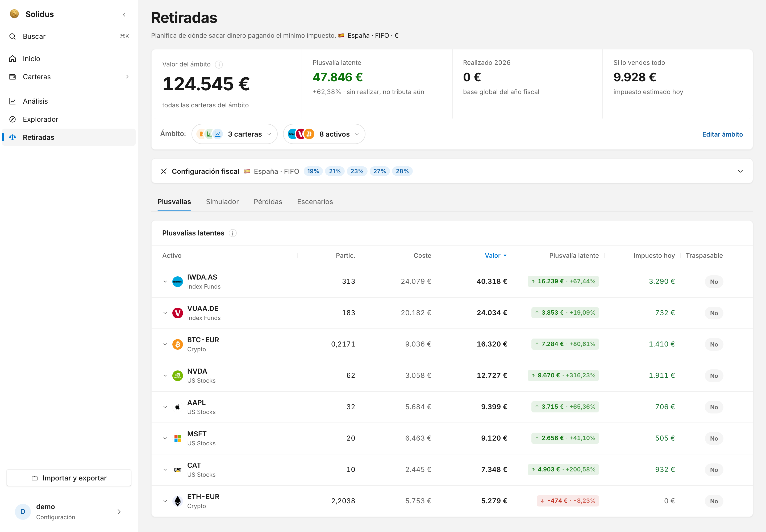
Task: Click the 16.239 € gain badge for IWDA.AS
Action: click(x=563, y=281)
